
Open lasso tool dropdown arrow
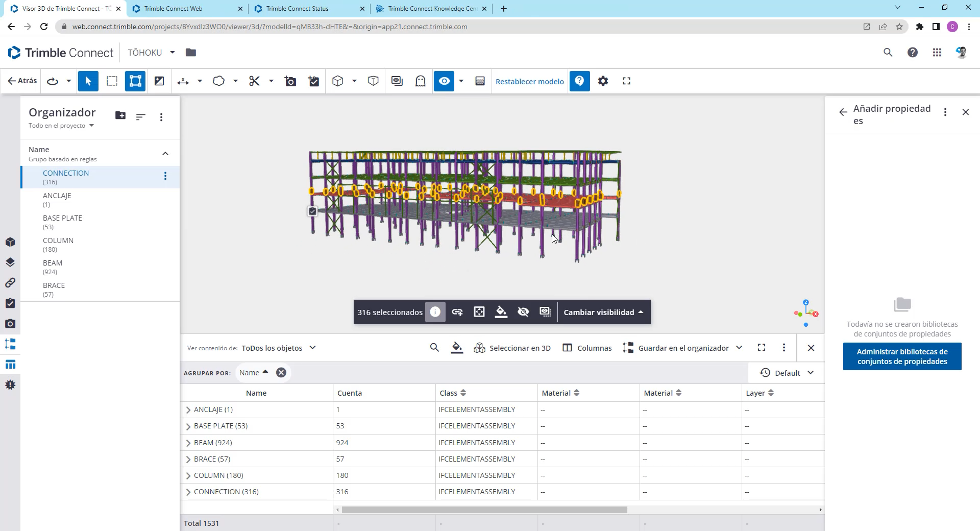235,81
